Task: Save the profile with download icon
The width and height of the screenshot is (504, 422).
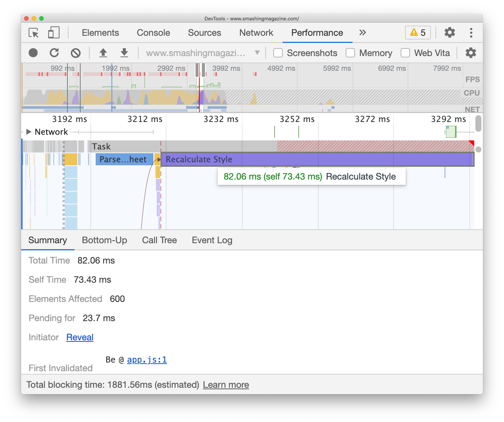Action: [124, 53]
